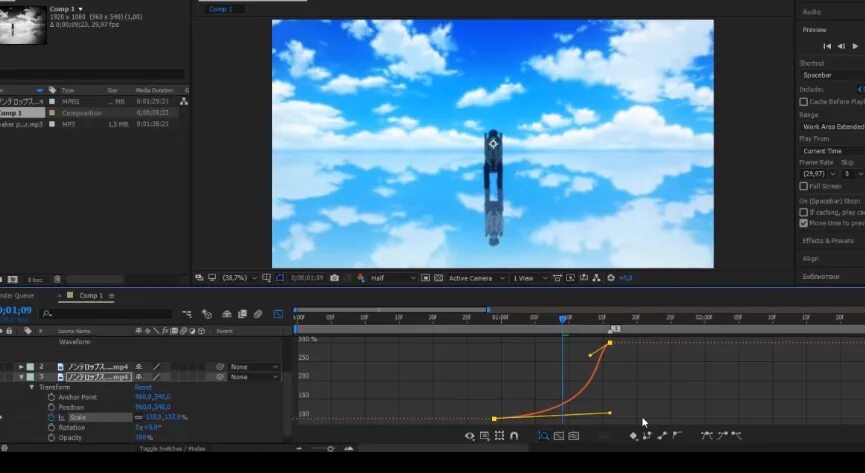
Task: Toggle Scale stopwatch keyframing
Action: (x=51, y=418)
